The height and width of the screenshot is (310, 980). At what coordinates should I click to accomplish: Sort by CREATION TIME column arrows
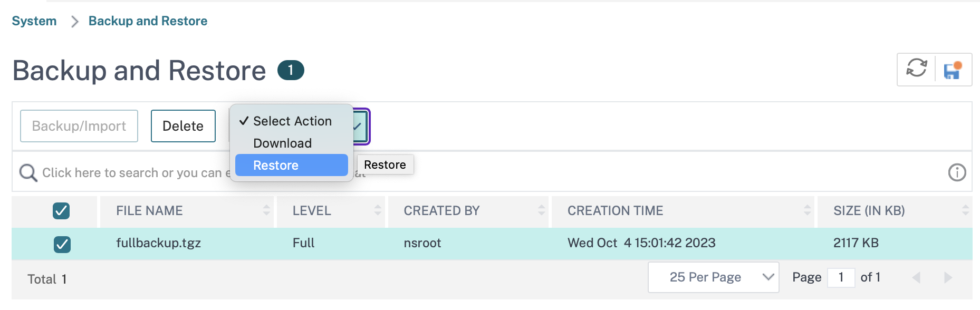pyautogui.click(x=808, y=210)
